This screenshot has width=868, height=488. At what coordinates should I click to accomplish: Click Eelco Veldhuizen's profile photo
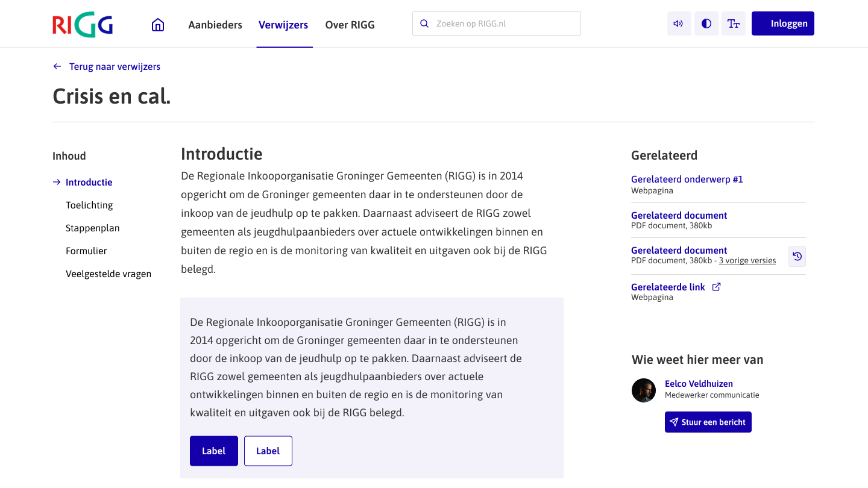tap(644, 390)
